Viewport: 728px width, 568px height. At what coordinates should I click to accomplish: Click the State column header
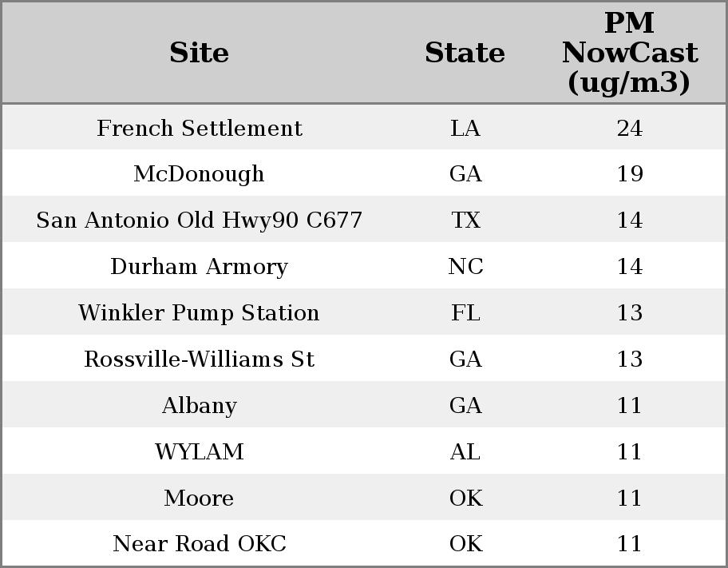(465, 53)
